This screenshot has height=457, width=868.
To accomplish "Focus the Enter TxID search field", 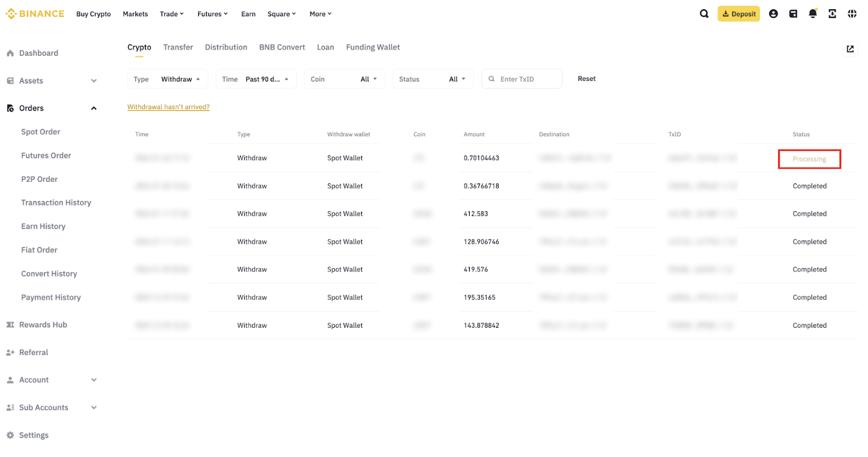I will click(522, 79).
